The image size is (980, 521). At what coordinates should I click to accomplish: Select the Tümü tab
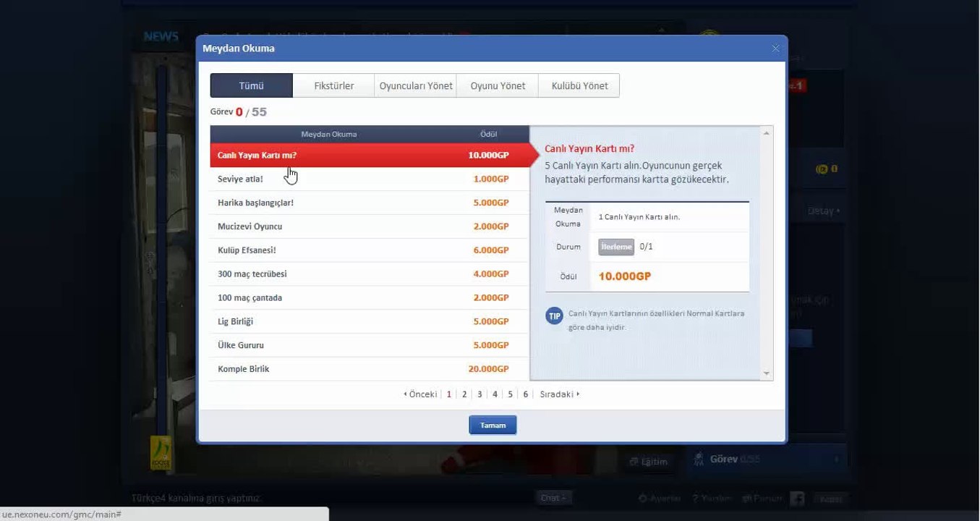(x=252, y=85)
